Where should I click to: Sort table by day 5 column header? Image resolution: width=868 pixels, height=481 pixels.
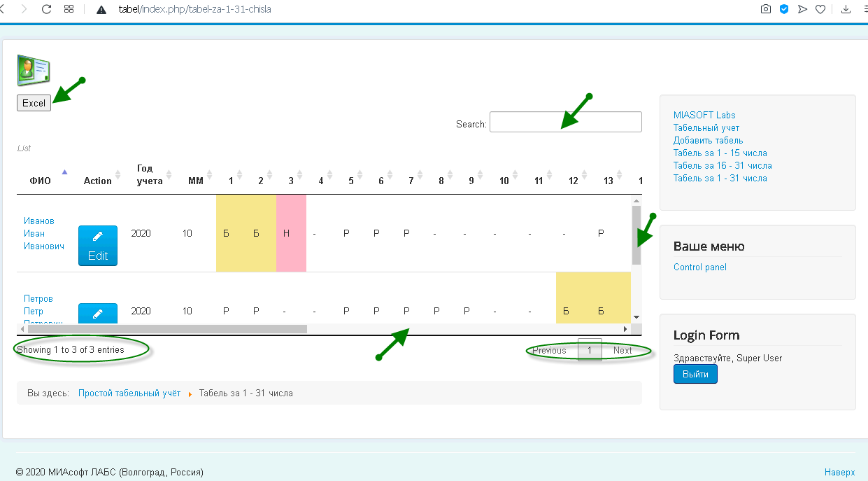click(351, 181)
